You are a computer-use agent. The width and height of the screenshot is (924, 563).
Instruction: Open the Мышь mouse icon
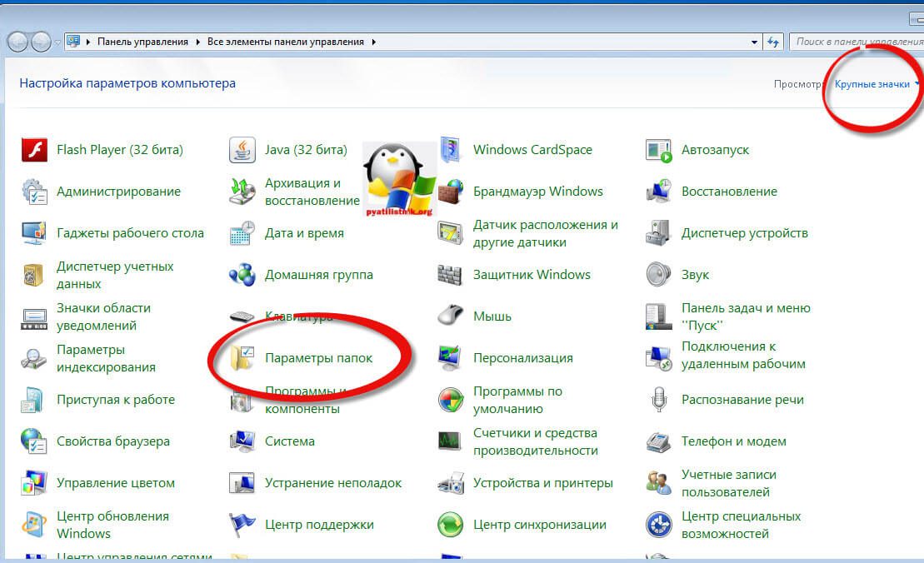click(x=451, y=316)
